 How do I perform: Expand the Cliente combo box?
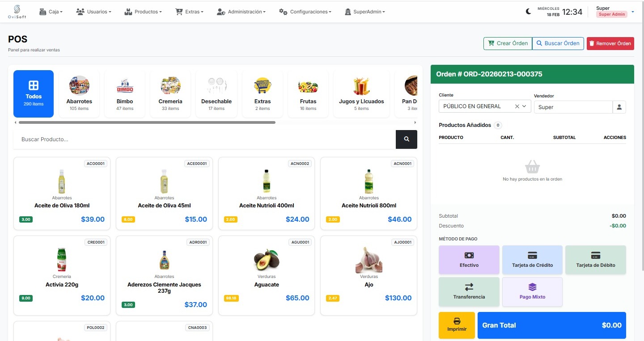point(525,106)
